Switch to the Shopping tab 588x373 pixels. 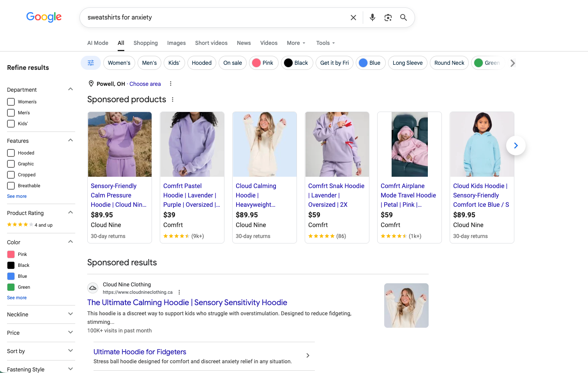tap(146, 43)
